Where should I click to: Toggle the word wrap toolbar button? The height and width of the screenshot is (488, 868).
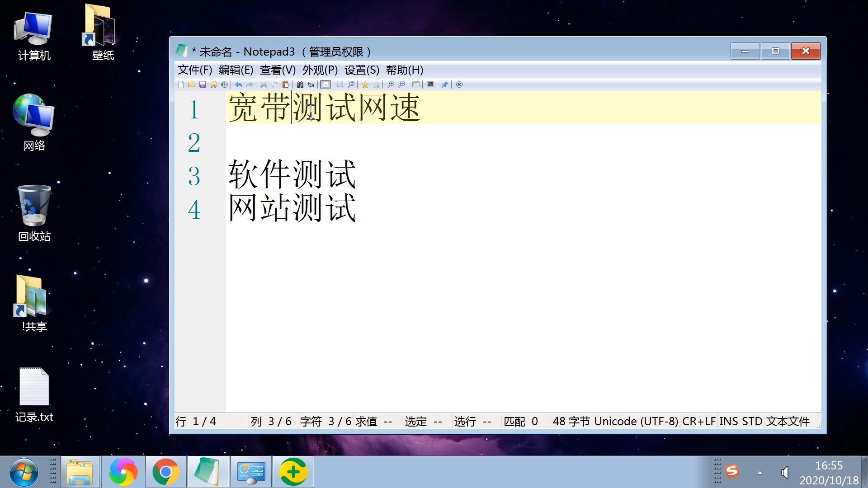pos(325,84)
